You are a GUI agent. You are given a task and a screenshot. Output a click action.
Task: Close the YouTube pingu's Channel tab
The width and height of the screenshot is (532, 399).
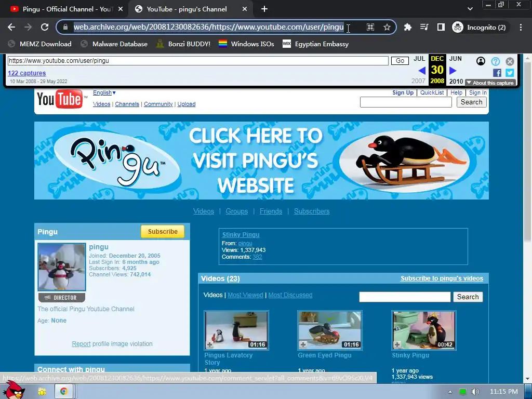point(245,9)
